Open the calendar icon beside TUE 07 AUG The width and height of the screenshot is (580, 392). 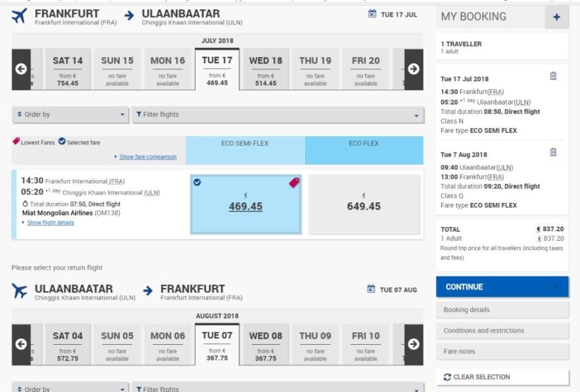pyautogui.click(x=371, y=289)
